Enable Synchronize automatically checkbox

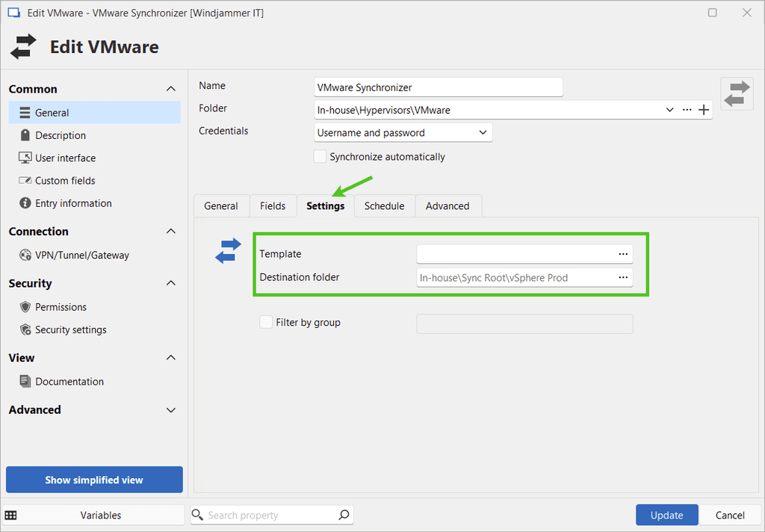coord(320,157)
